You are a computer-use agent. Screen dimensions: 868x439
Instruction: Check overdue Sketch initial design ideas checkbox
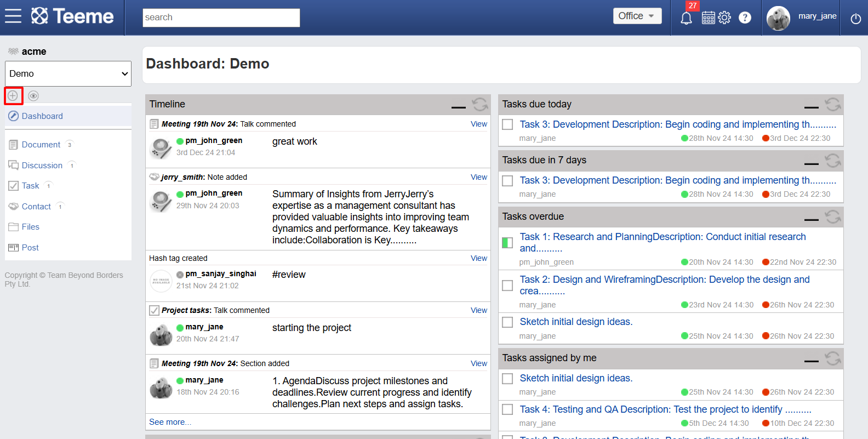[x=508, y=322]
